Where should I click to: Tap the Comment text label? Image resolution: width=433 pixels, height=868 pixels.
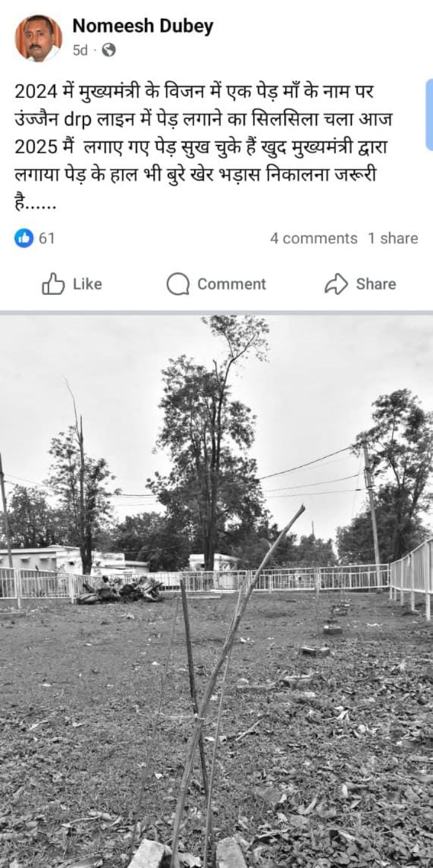point(231,284)
